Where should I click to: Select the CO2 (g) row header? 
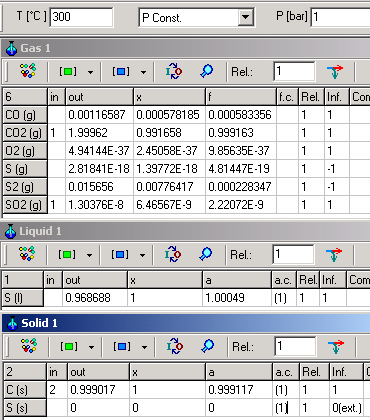click(25, 133)
